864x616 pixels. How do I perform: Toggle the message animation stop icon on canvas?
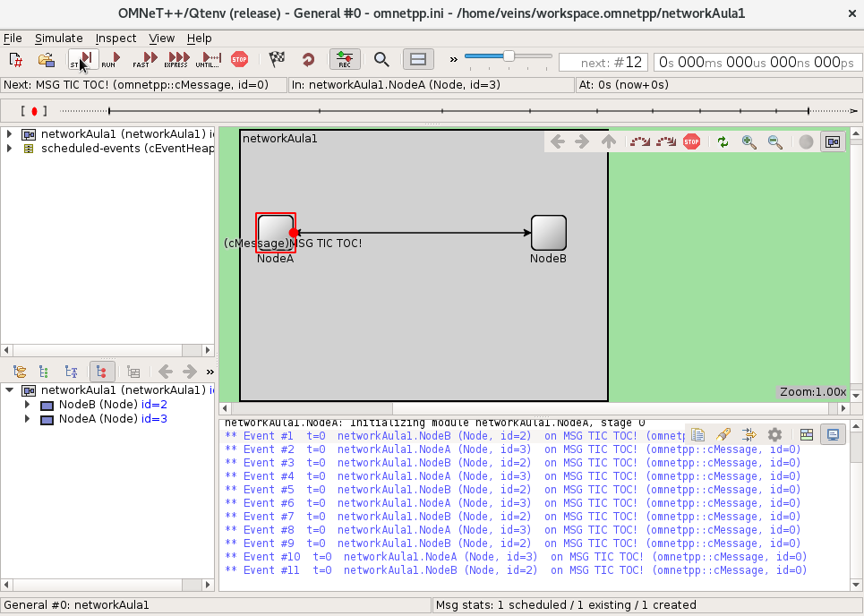pos(690,141)
